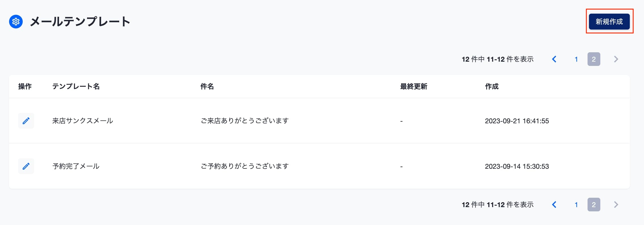Viewport: 644px width, 225px height.
Task: Go to previous page using top chevron
Action: (x=554, y=59)
